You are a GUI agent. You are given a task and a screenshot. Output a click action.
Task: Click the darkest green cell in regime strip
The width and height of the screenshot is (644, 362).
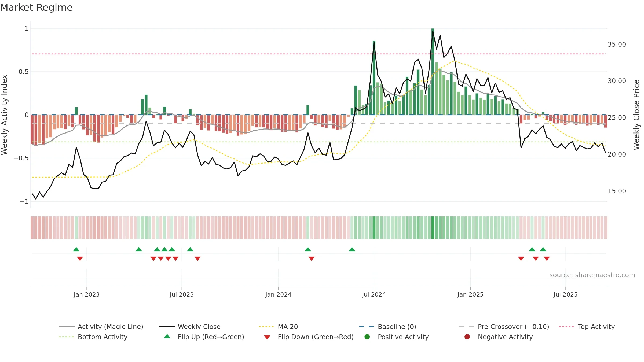click(433, 228)
